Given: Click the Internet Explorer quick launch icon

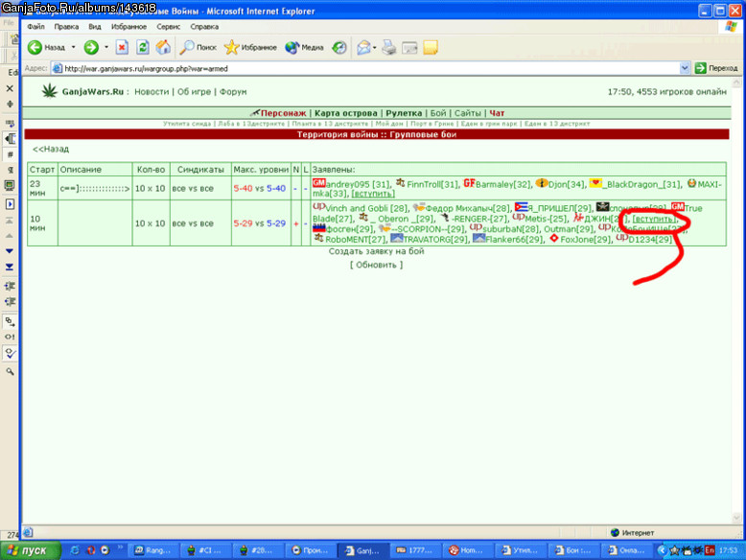Looking at the screenshot, I should click(x=75, y=550).
